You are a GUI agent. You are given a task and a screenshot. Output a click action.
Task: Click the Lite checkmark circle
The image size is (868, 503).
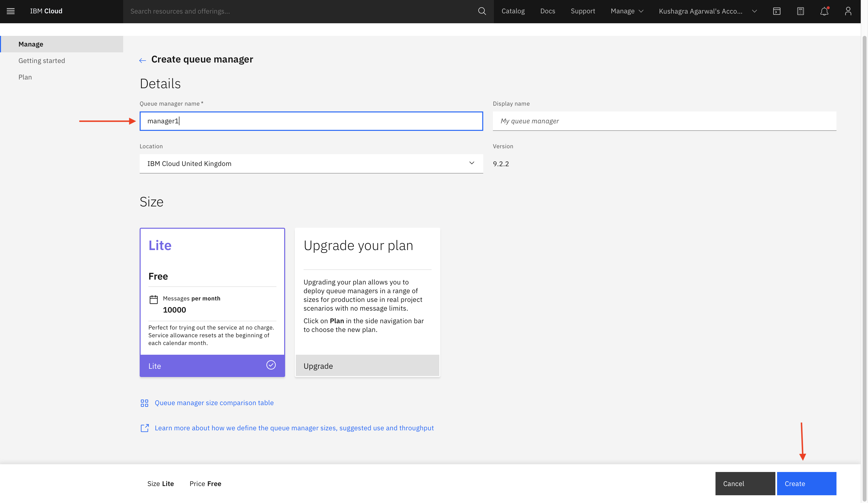[x=271, y=365]
